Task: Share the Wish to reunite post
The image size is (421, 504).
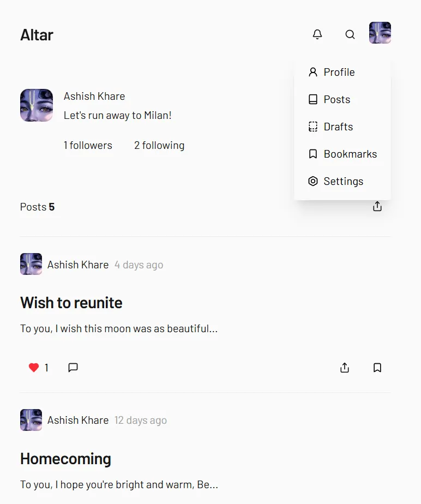Action: point(345,368)
